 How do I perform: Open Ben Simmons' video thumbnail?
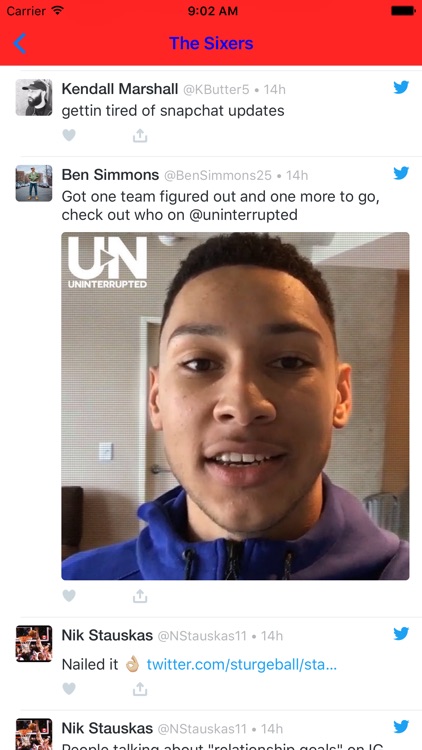point(235,406)
